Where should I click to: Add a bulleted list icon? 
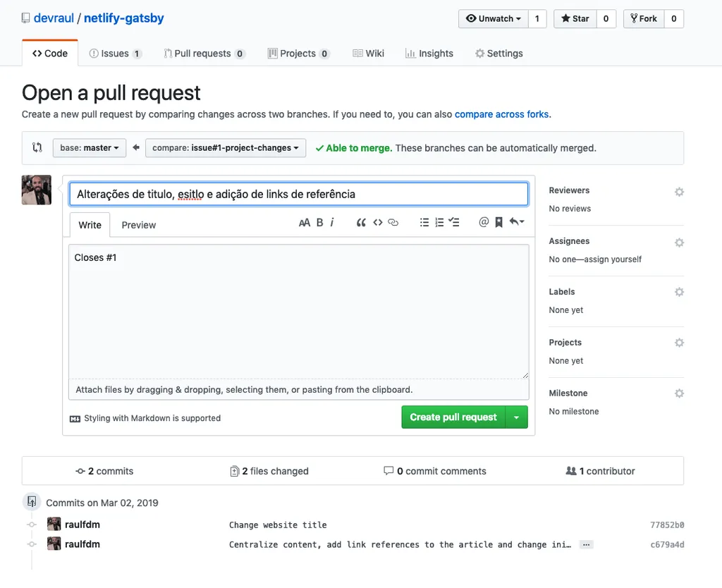click(x=424, y=223)
